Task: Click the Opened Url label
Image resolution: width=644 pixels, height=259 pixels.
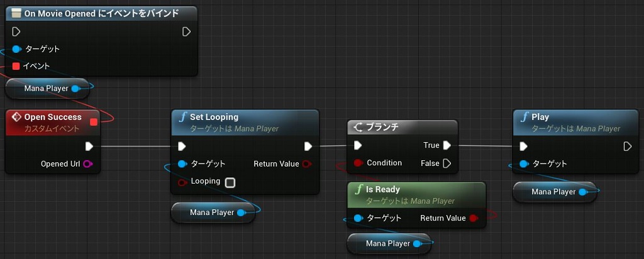Action: tap(60, 164)
